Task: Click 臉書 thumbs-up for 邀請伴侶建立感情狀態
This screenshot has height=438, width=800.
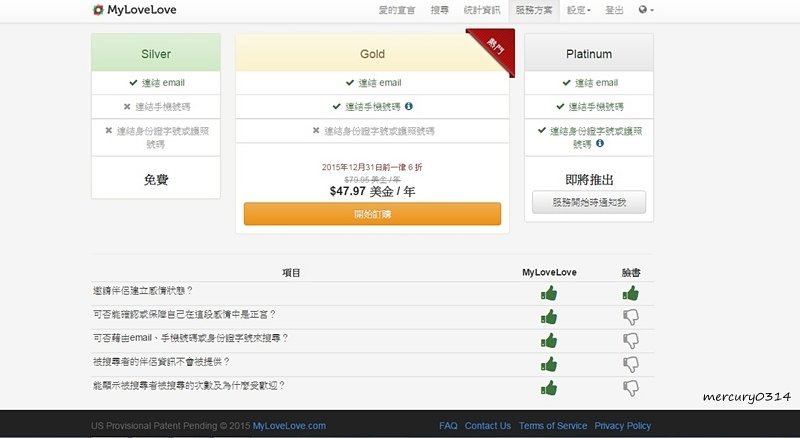Action: (x=631, y=294)
